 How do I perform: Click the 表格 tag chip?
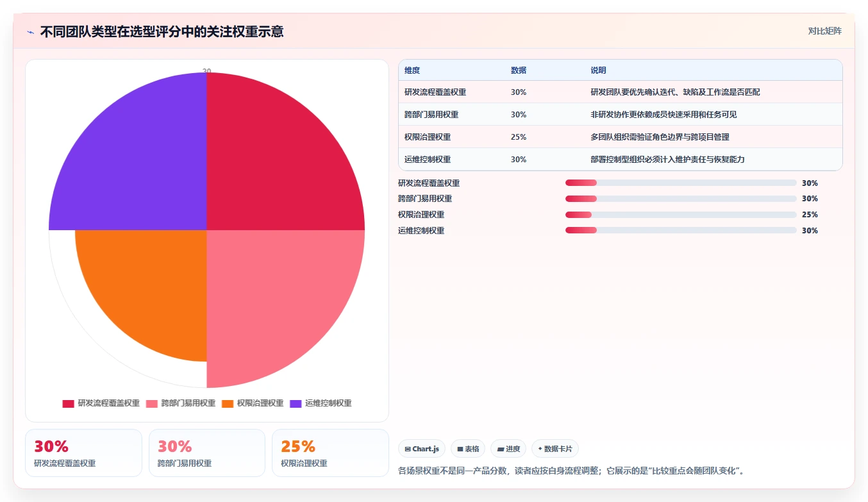[468, 449]
